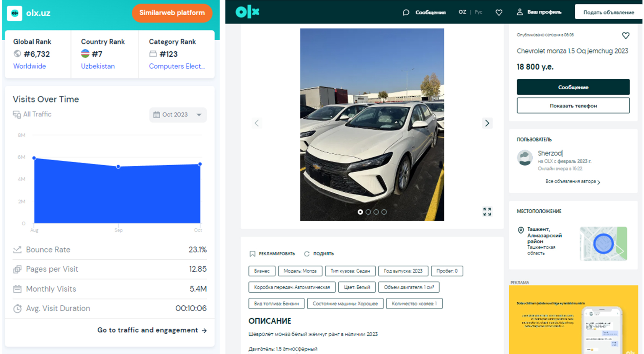Open favorites heart icon in header
This screenshot has height=354, width=644.
click(499, 12)
